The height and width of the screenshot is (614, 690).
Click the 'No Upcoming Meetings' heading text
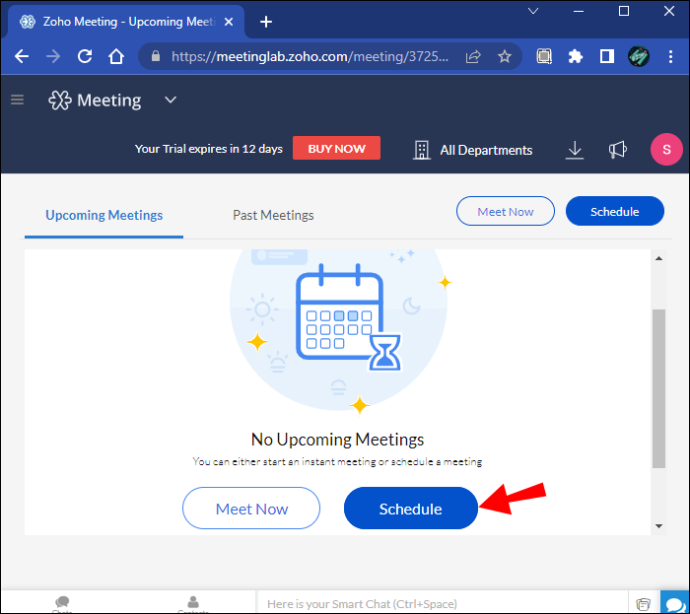338,439
